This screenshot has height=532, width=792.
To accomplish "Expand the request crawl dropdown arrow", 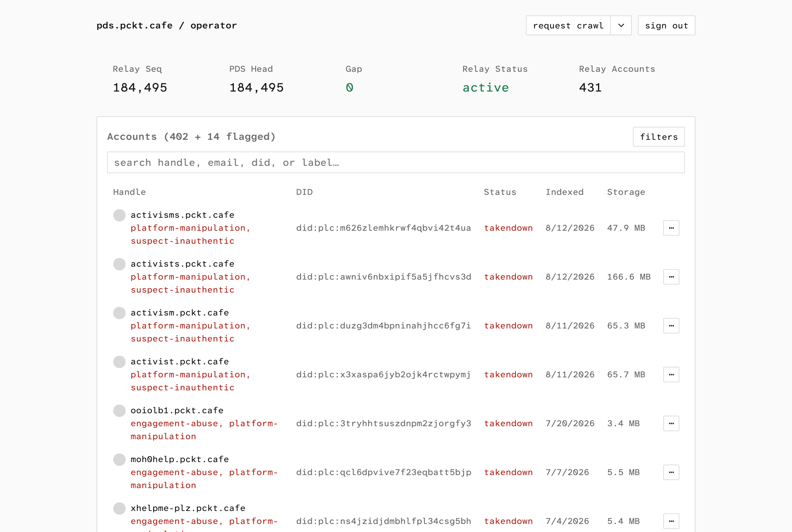I will click(621, 25).
